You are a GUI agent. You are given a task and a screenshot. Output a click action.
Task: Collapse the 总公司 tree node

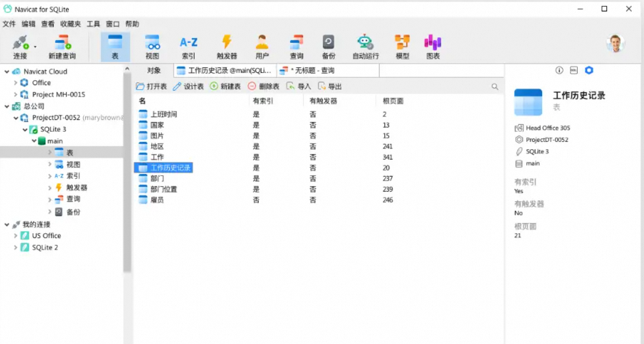(x=7, y=106)
